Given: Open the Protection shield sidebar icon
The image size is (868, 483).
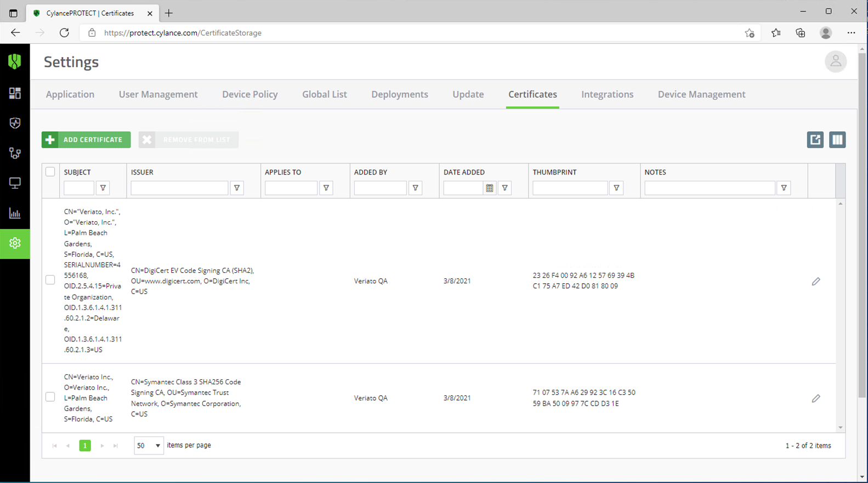Looking at the screenshot, I should click(x=15, y=123).
